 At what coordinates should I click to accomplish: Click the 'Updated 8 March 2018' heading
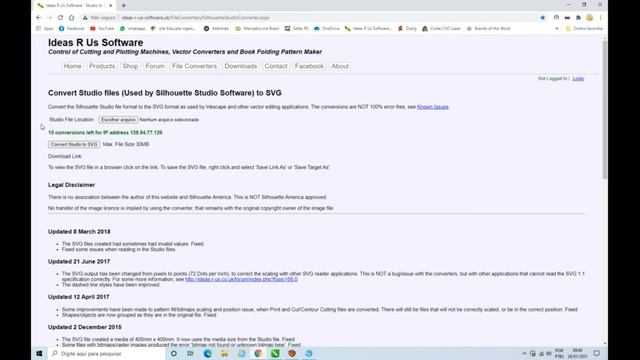pyautogui.click(x=79, y=231)
